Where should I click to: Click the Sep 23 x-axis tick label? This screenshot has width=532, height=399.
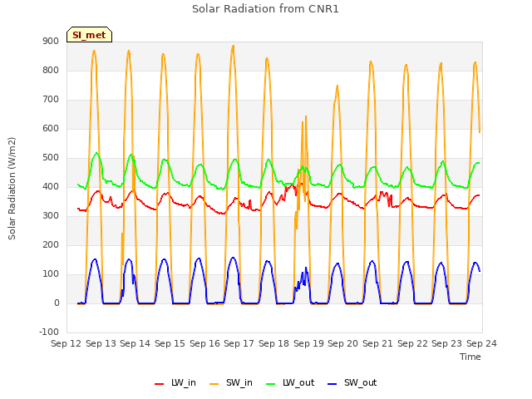pos(447,343)
